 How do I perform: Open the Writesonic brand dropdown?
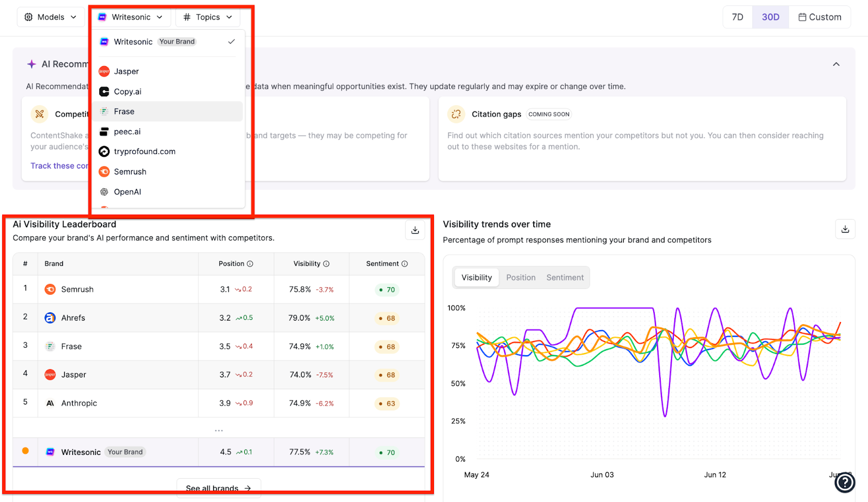point(131,17)
